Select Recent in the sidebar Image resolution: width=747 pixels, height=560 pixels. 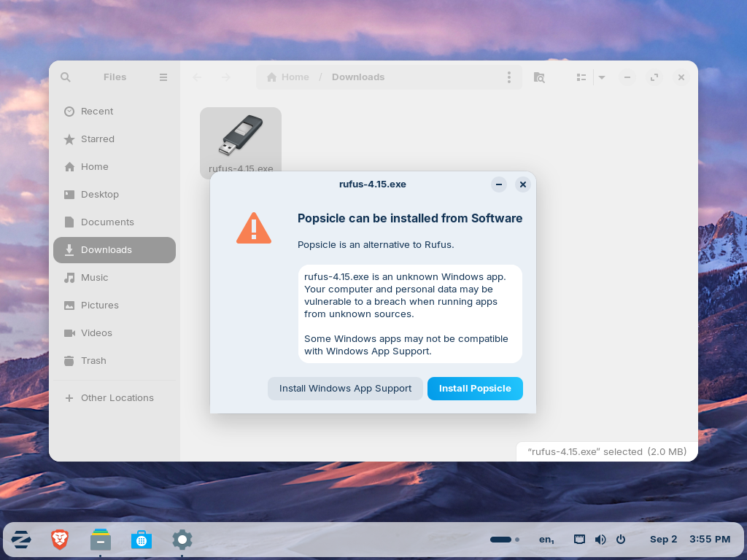115,112
